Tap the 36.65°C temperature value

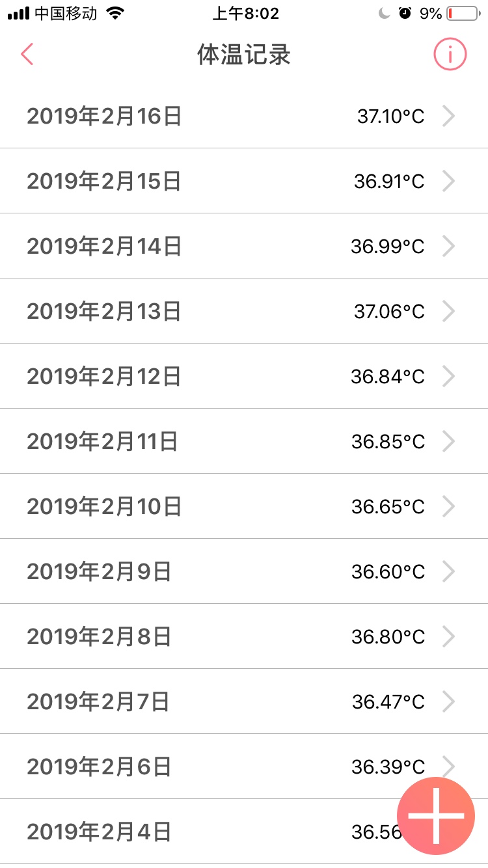click(x=388, y=507)
